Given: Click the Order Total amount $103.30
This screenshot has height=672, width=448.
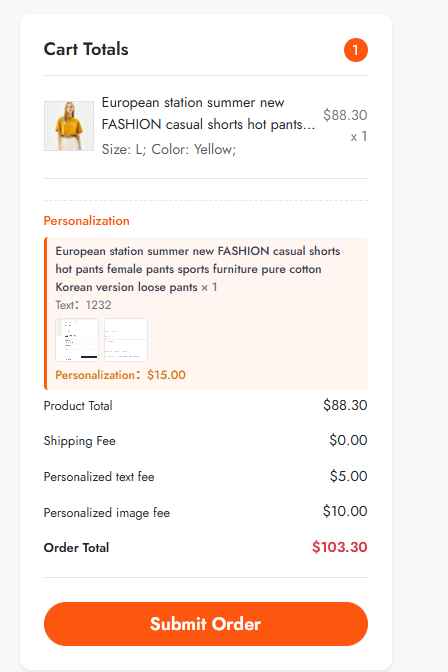Looking at the screenshot, I should 340,547.
